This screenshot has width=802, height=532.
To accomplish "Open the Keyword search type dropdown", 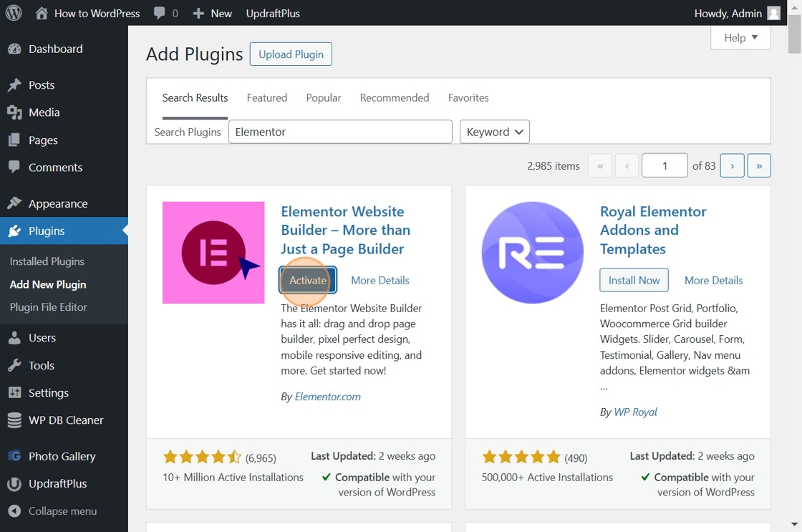I will (x=494, y=132).
